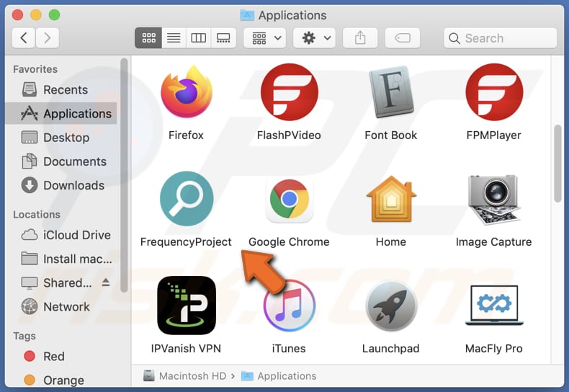569x392 pixels.
Task: Click the FrequencyProject name label
Action: tap(186, 241)
